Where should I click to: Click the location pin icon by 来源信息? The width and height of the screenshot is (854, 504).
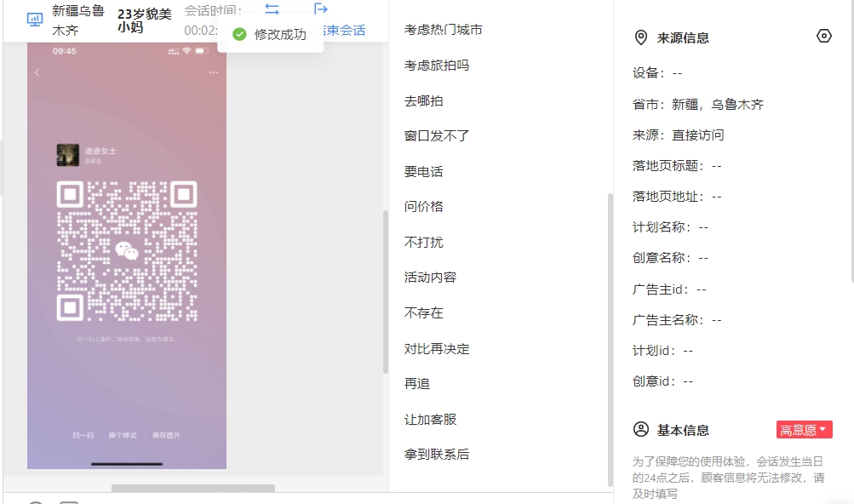(641, 37)
